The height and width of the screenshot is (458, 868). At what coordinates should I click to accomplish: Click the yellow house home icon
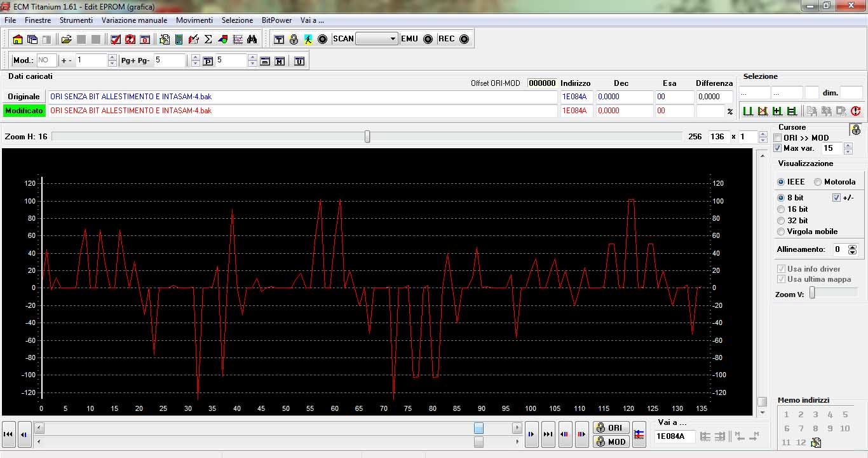pyautogui.click(x=17, y=39)
